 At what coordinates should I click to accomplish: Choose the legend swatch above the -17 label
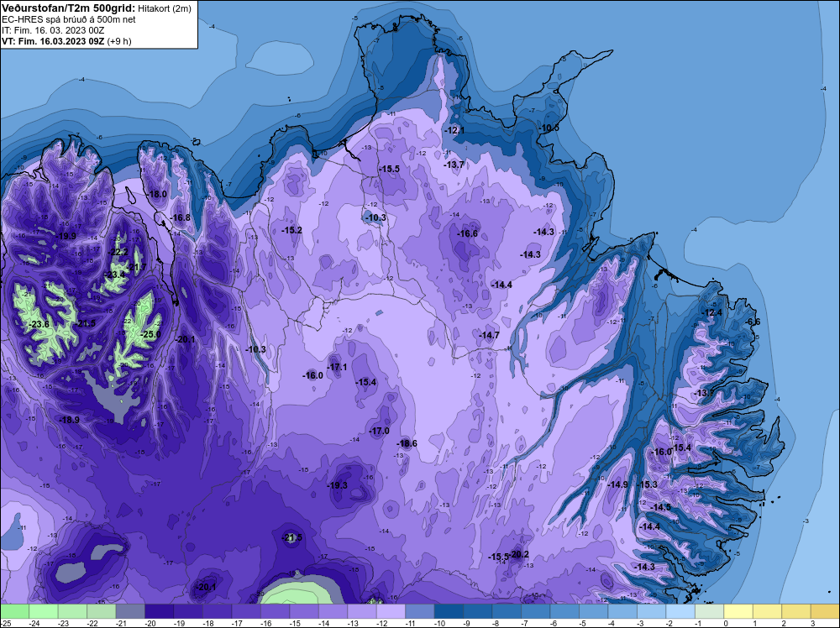[246, 611]
